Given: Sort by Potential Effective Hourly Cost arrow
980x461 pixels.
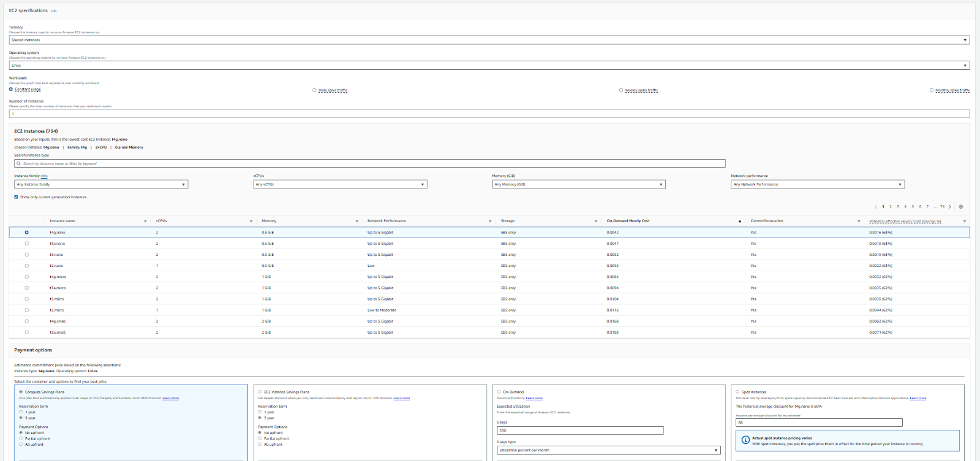Looking at the screenshot, I should coord(965,221).
